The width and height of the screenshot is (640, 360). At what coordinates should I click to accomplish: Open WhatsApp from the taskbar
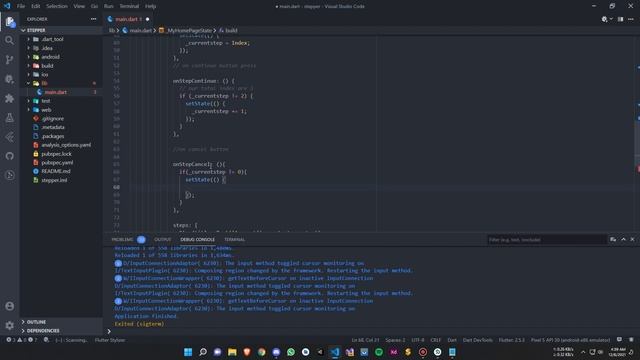tap(291, 352)
